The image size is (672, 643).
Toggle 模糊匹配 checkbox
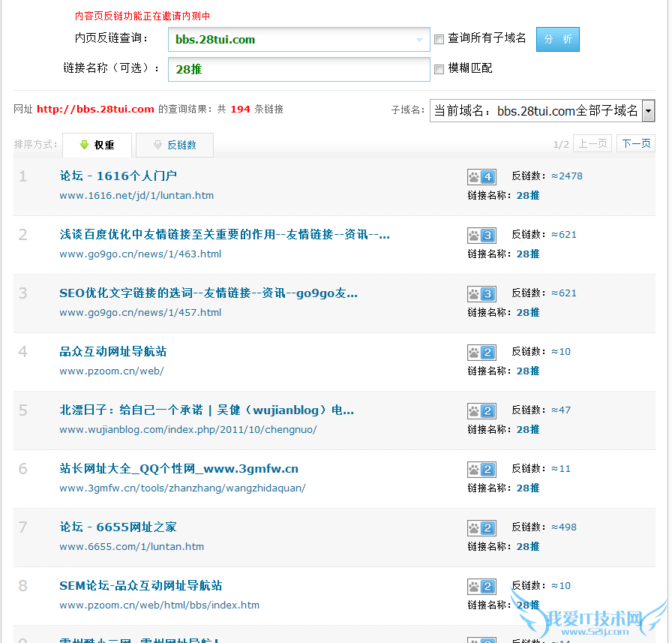pyautogui.click(x=439, y=69)
